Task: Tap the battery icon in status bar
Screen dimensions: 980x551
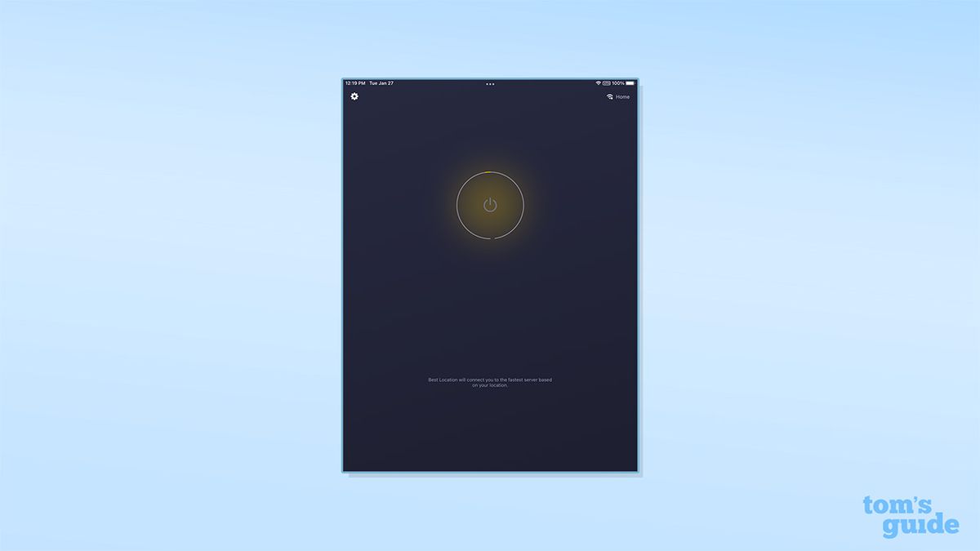Action: [630, 83]
